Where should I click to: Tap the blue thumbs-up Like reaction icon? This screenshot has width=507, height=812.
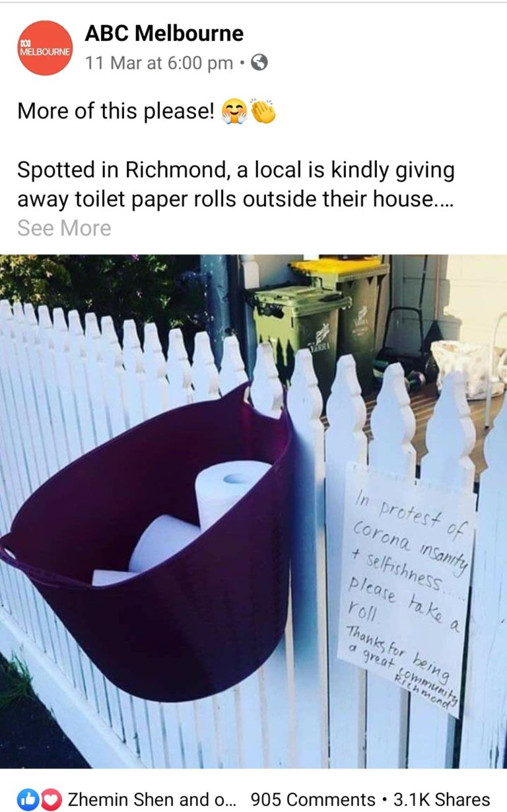coord(28,799)
